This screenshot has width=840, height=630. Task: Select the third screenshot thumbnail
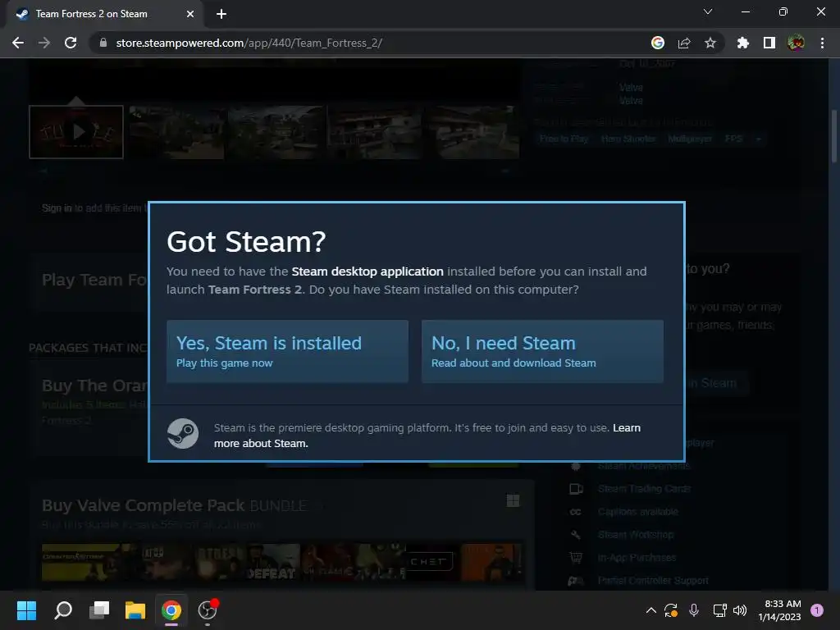tap(276, 132)
